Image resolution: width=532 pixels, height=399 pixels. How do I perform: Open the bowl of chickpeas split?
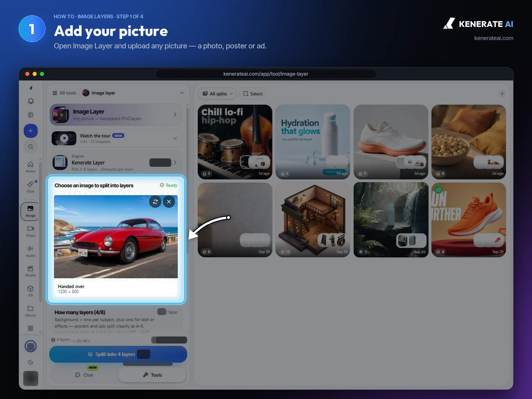point(468,142)
